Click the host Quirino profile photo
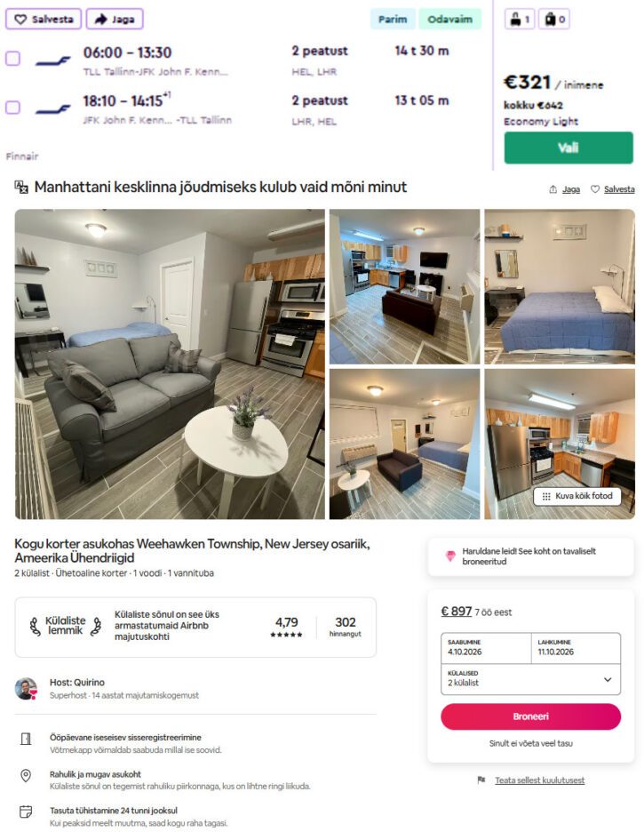 pyautogui.click(x=26, y=689)
